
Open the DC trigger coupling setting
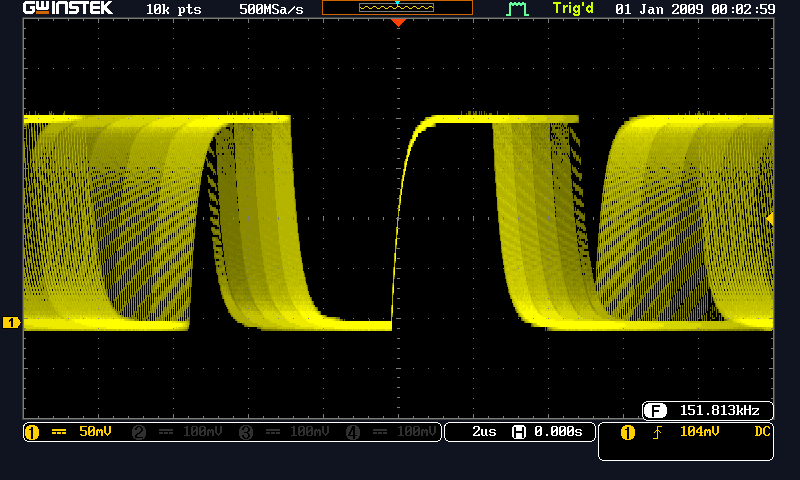[x=762, y=432]
